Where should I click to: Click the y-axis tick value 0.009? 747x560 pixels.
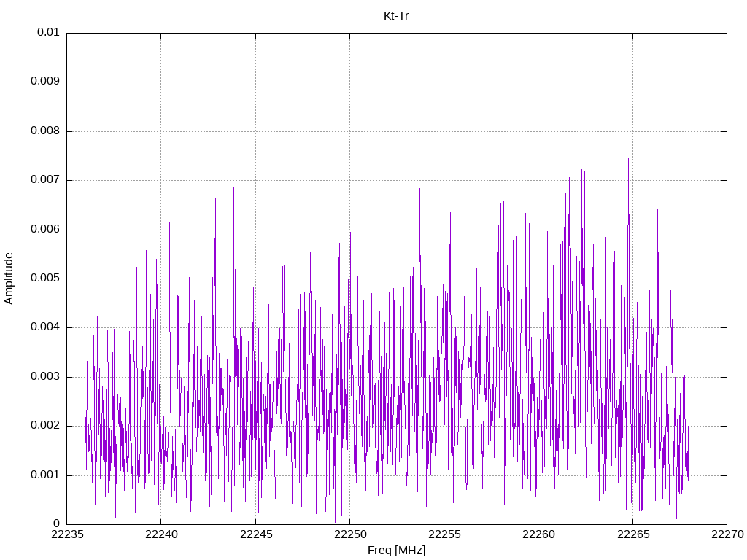[44, 82]
